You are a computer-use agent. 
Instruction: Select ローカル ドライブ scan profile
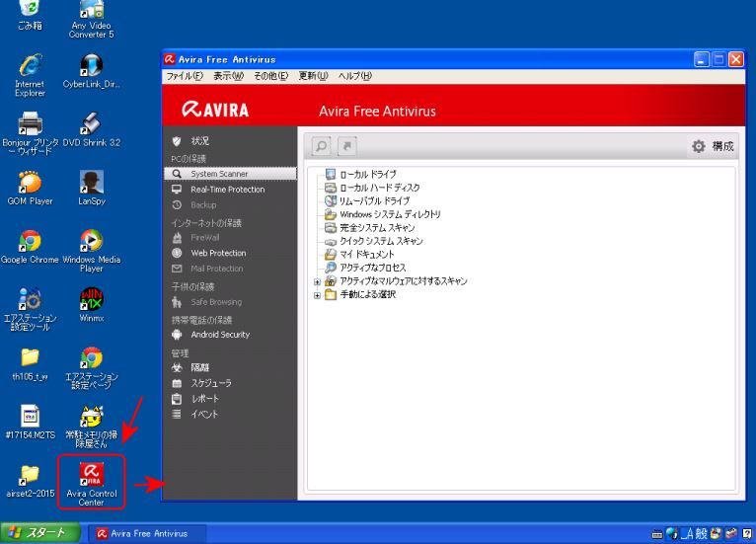click(x=368, y=174)
